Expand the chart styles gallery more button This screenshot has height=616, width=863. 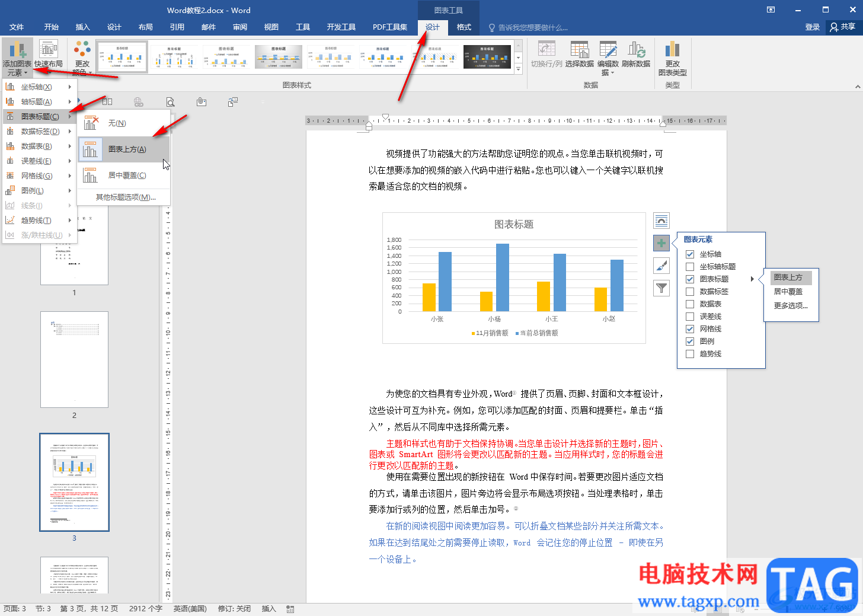518,69
